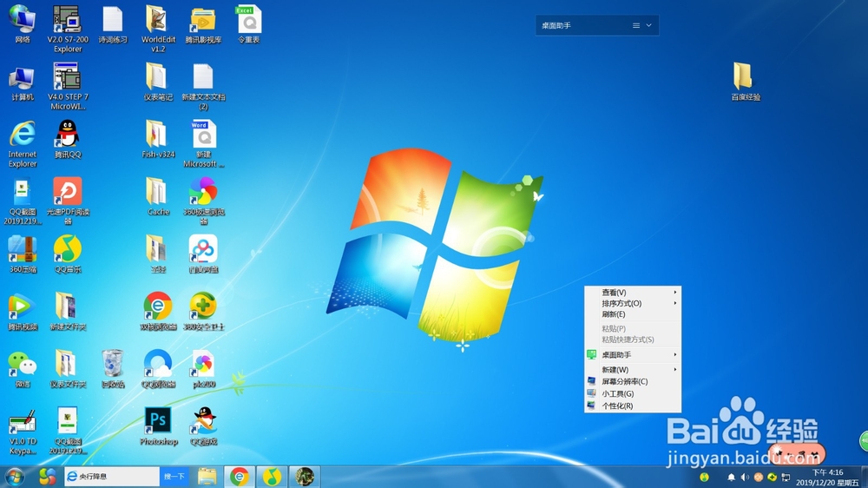Viewport: 868px width, 488px height.
Task: Focus the 央行降息 taskbar search box
Action: point(112,477)
